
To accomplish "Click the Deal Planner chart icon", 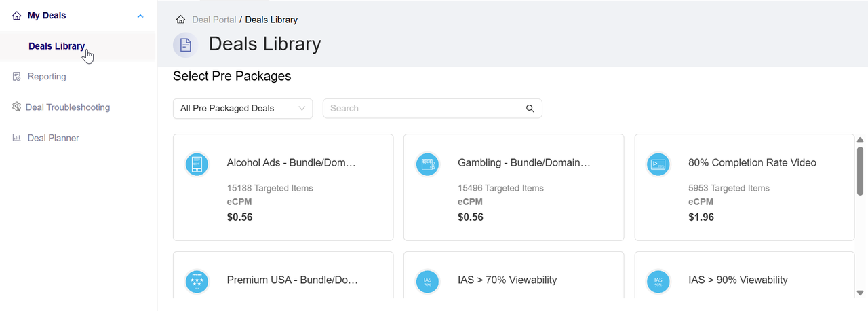I will 17,138.
